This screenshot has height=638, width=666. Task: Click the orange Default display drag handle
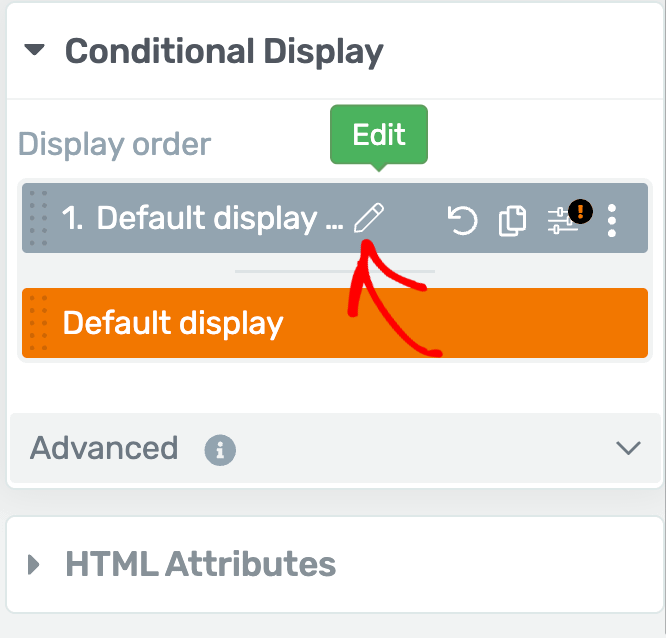[x=38, y=323]
